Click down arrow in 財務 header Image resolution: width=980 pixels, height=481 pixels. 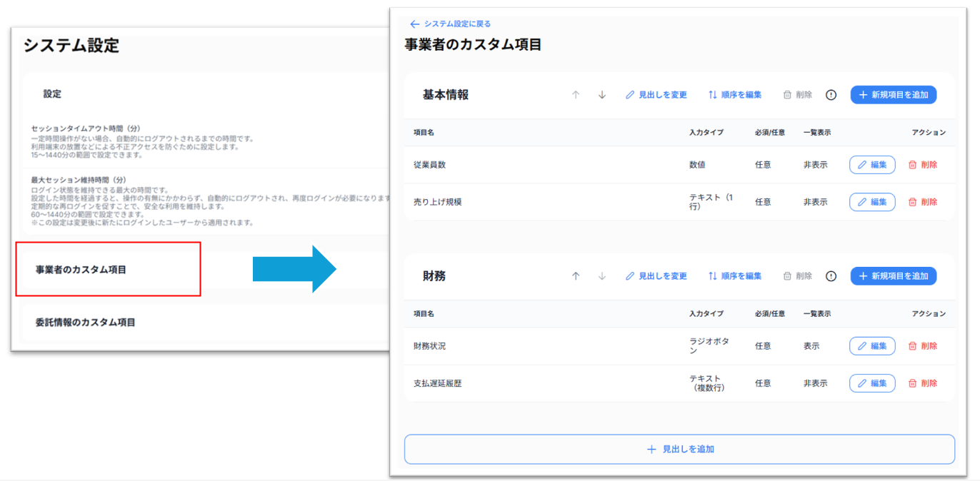click(602, 276)
